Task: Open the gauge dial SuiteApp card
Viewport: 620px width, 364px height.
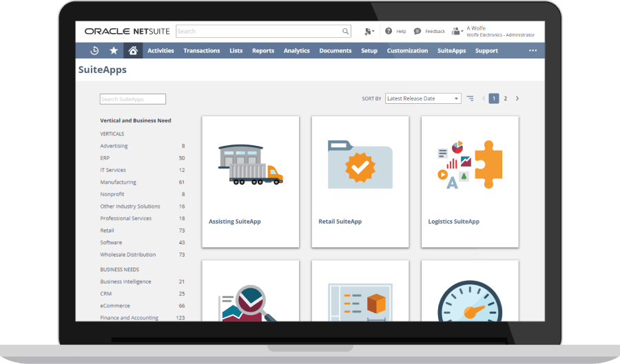Action: (470, 290)
